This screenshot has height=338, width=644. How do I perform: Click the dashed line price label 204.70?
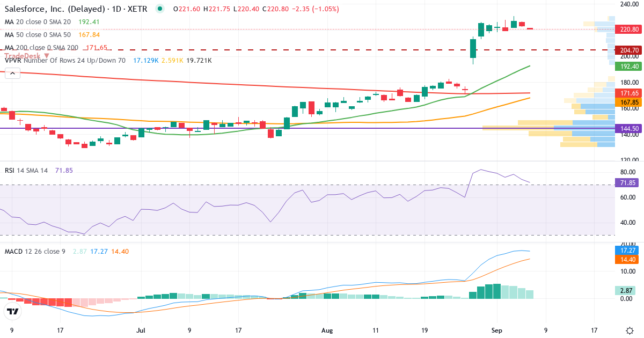[628, 50]
